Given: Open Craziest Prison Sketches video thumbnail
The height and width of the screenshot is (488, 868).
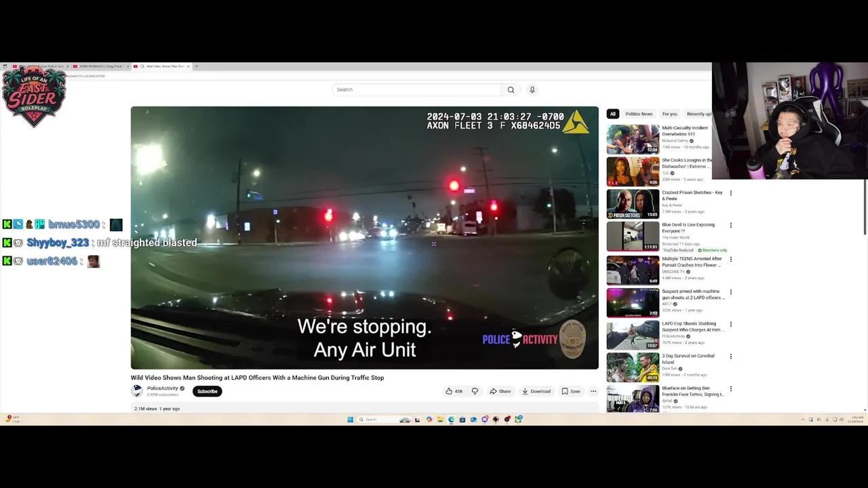Looking at the screenshot, I should coord(633,204).
